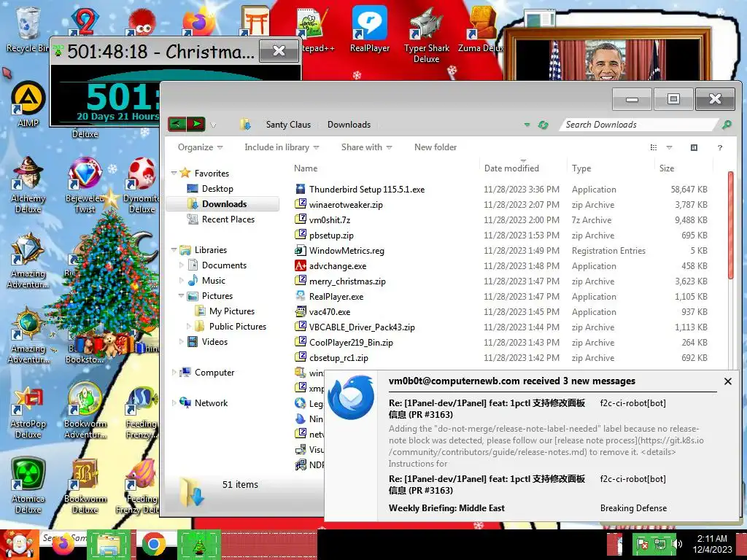Expand the Videos library node

182,342
